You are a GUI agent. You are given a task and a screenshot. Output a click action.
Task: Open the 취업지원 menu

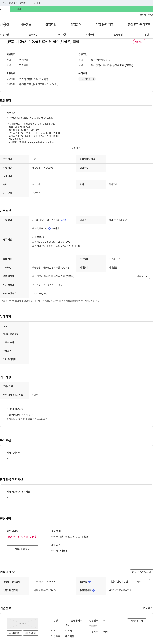pyautogui.click(x=51, y=24)
